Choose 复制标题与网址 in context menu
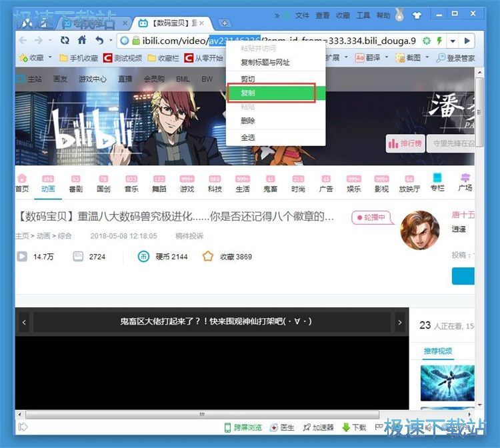This screenshot has width=500, height=448. pos(276,63)
